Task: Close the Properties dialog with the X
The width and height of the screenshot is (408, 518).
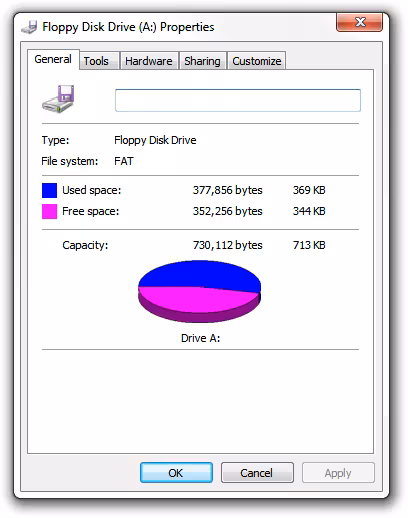Action: point(360,23)
